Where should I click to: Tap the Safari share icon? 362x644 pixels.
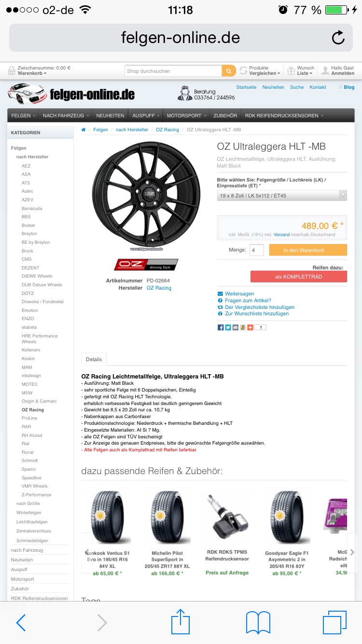(181, 622)
